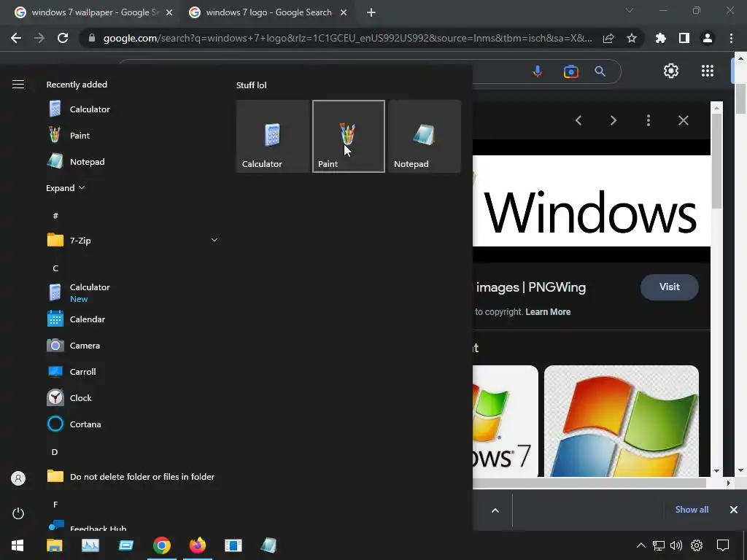Show hidden tray icons chevron

[641, 545]
